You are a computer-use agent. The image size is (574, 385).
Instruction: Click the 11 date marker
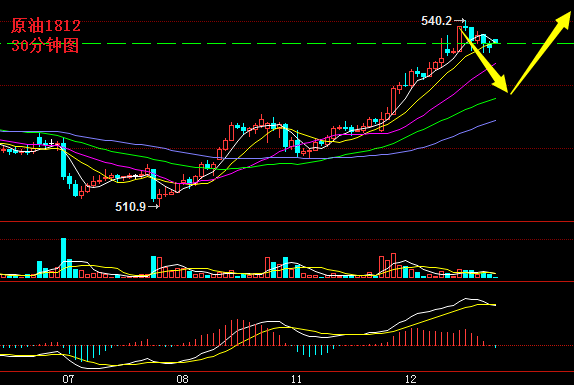tap(296, 379)
